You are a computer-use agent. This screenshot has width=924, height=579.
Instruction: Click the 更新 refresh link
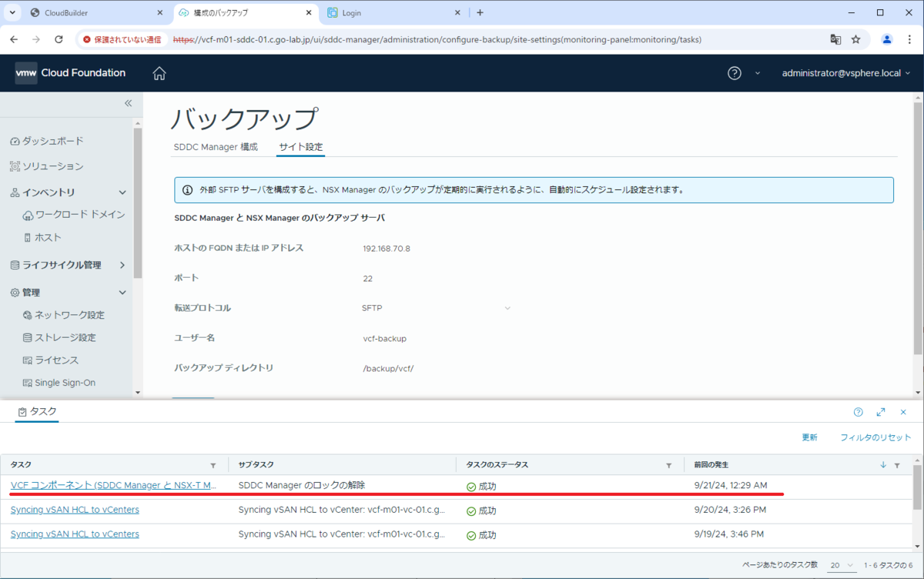coord(809,437)
